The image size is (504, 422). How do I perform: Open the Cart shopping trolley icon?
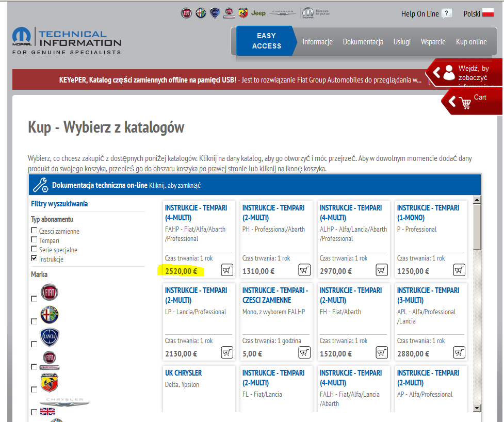point(465,103)
